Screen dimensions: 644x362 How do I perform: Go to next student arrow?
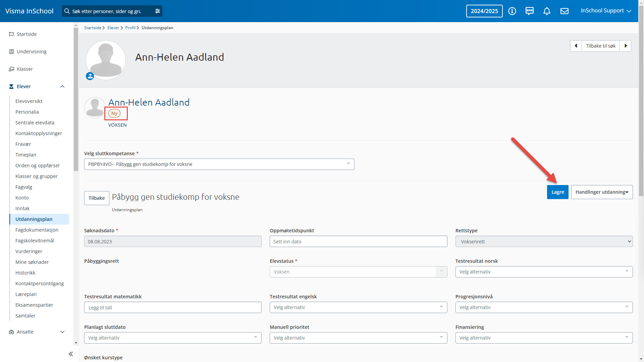(626, 46)
